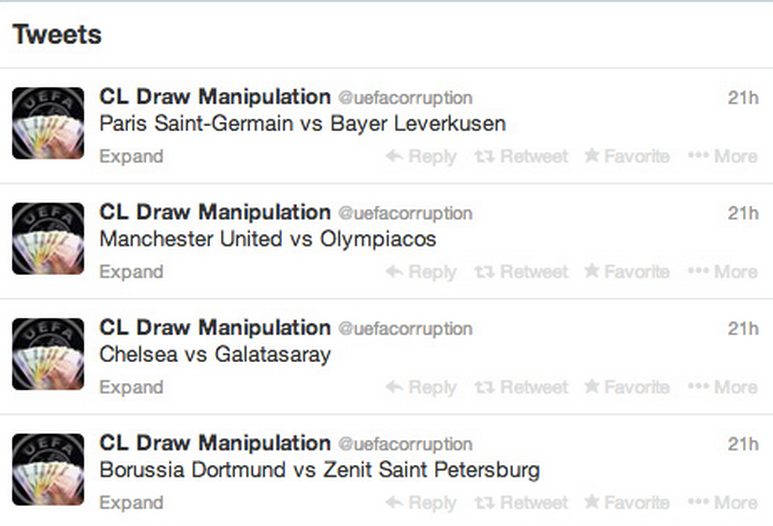Retweet the Paris Saint-Germain vs Bayer Leverkusen tweet
773x526 pixels.
tap(521, 157)
